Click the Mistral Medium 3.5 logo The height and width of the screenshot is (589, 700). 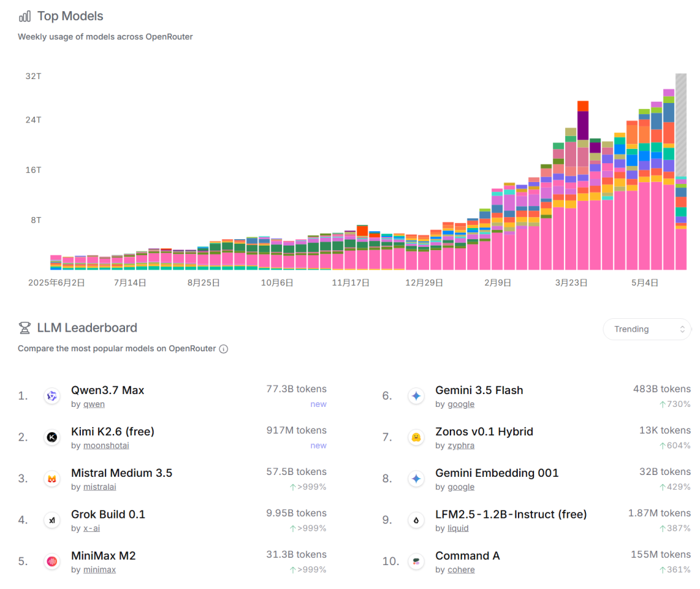[52, 479]
